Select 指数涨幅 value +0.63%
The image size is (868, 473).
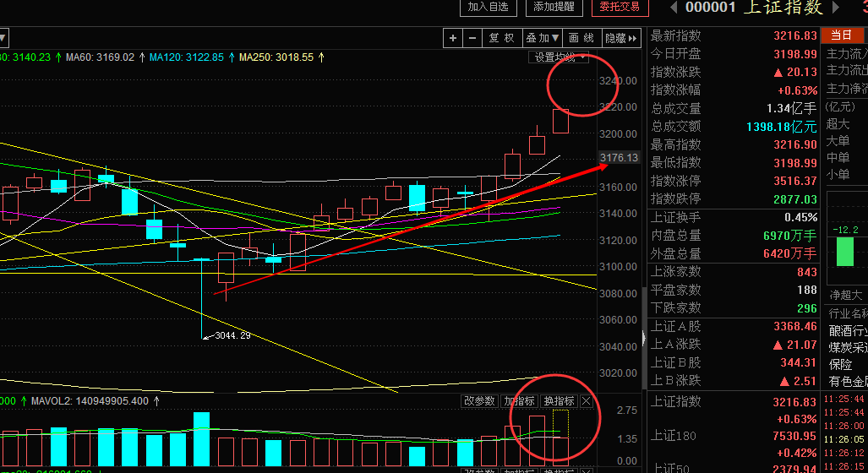coord(797,90)
